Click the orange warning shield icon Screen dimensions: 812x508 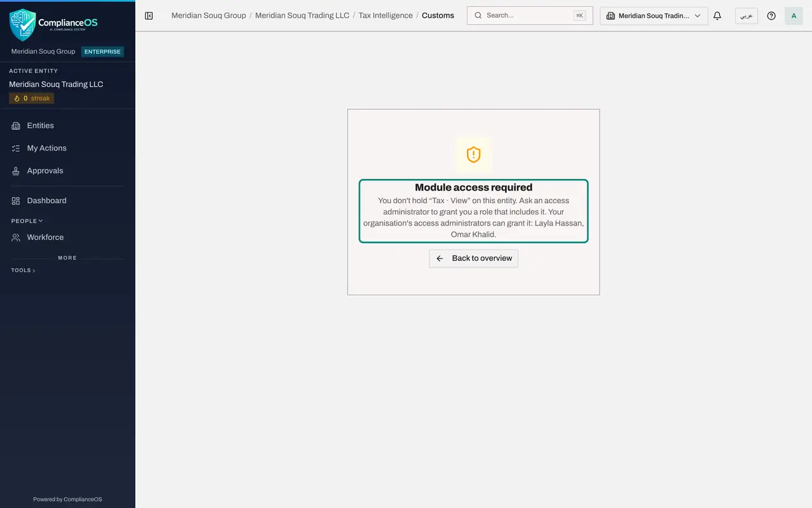474,154
